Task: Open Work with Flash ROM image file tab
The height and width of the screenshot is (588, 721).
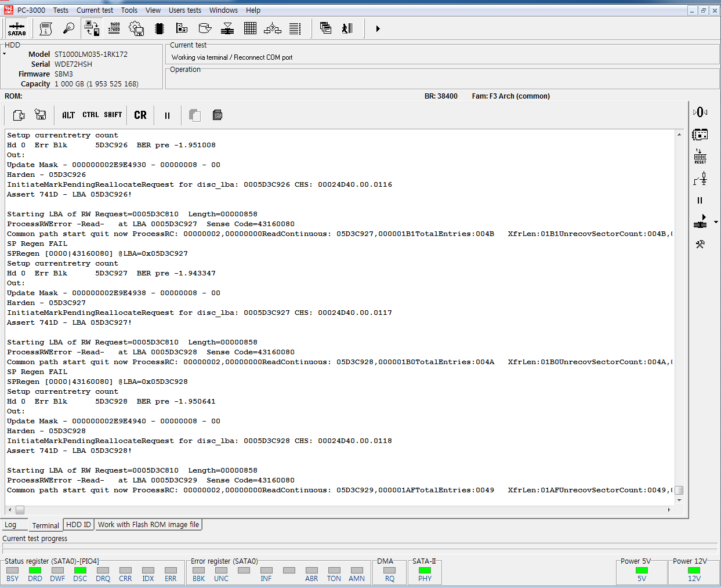Action: [148, 524]
